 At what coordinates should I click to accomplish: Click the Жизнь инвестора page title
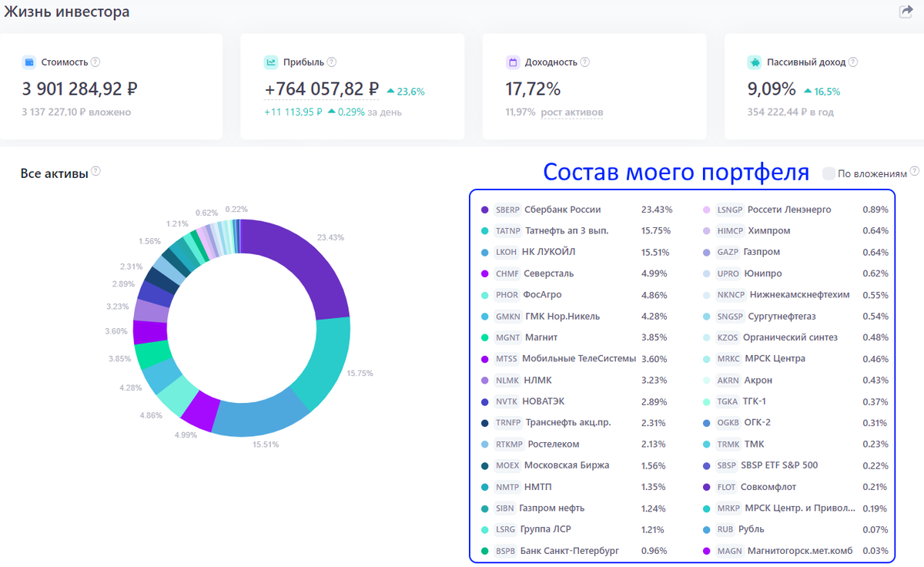click(67, 12)
